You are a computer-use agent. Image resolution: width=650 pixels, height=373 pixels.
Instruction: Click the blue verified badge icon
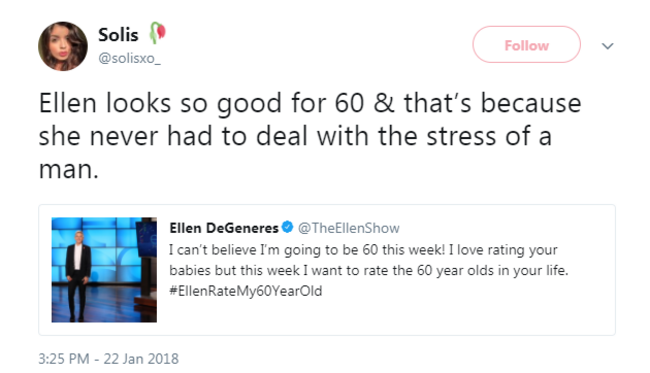(287, 227)
